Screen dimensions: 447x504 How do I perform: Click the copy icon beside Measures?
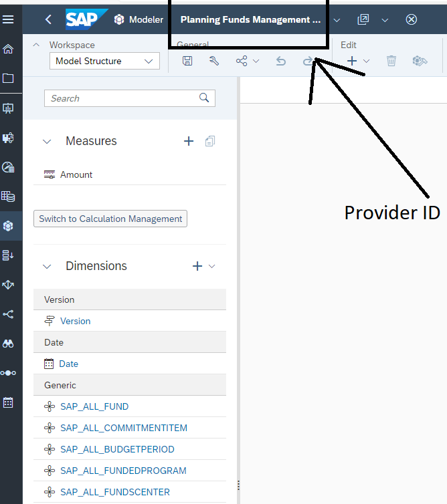[x=210, y=141]
